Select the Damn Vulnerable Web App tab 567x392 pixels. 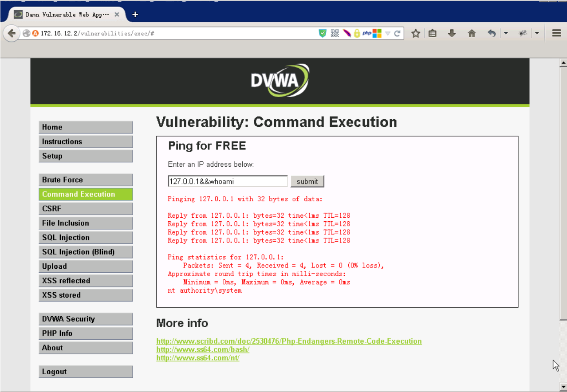click(67, 15)
